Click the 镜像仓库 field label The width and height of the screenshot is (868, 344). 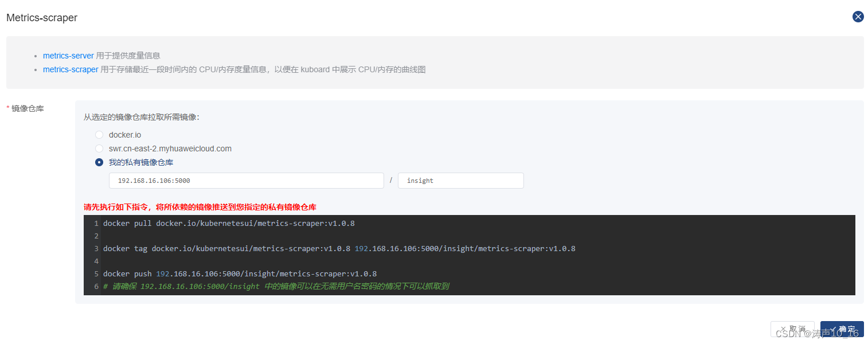pos(28,108)
